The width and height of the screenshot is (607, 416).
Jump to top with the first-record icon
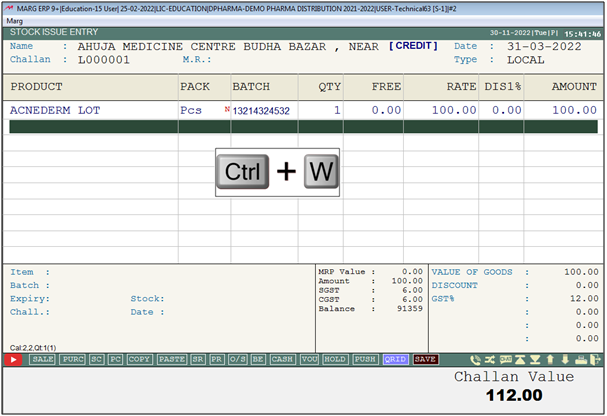point(520,359)
